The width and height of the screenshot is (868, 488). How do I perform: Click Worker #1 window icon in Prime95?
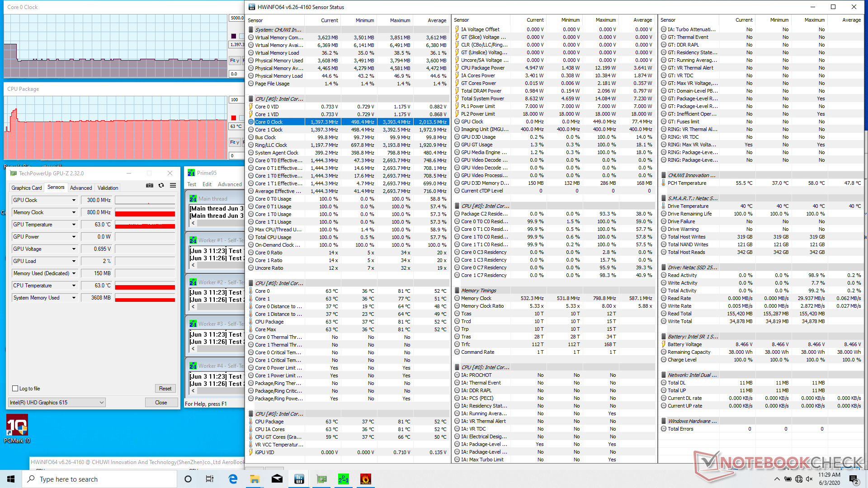(x=193, y=240)
